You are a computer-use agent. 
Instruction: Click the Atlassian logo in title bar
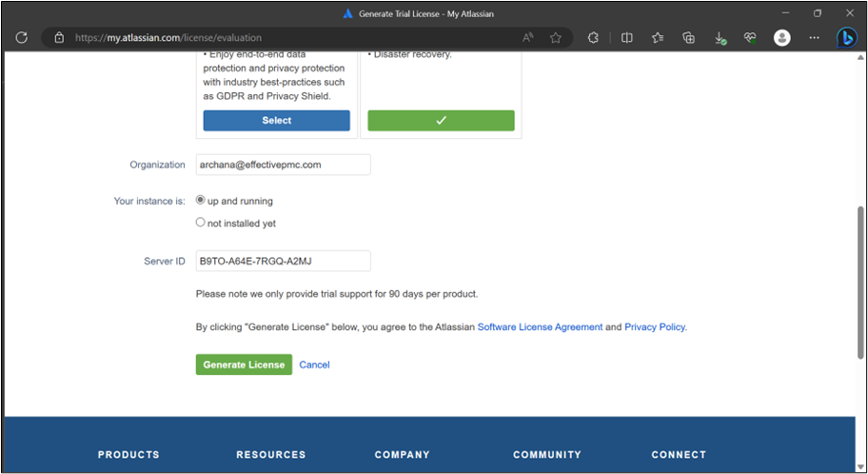point(347,13)
